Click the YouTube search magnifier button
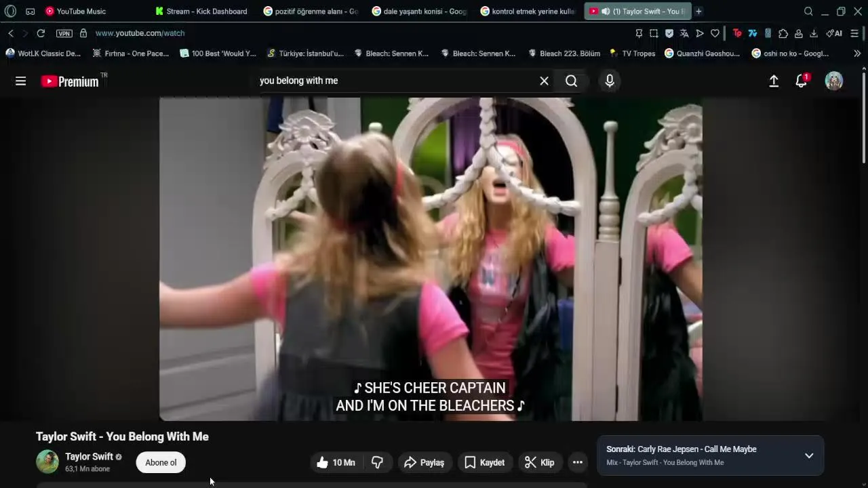868x488 pixels. [x=572, y=81]
